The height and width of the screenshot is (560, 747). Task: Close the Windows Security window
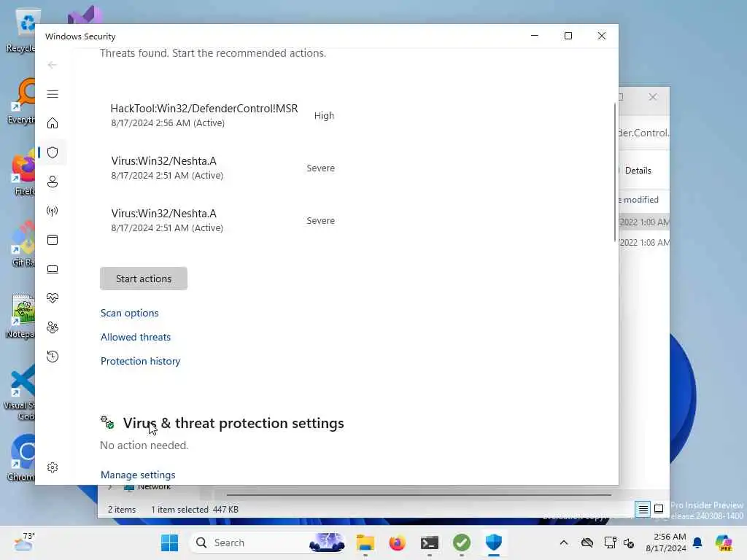click(x=602, y=36)
